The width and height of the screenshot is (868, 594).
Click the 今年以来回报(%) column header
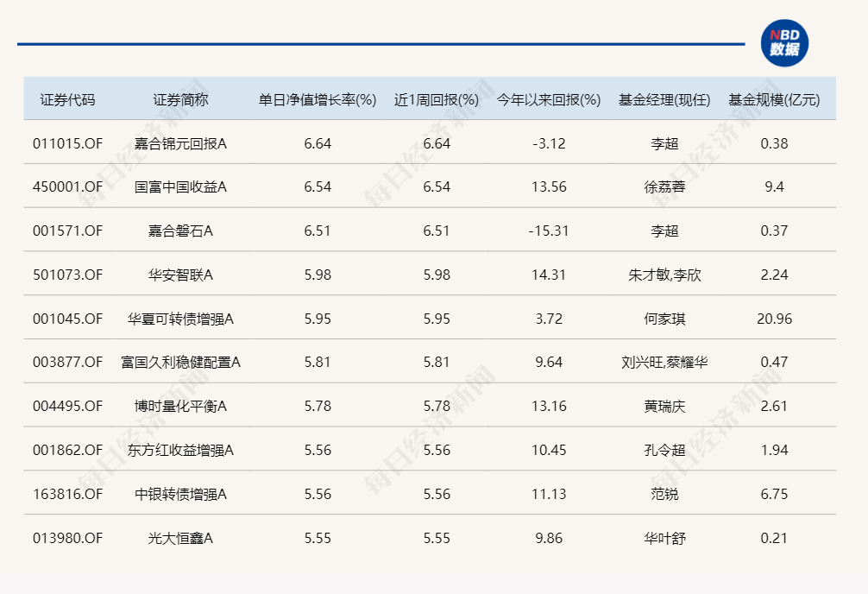click(x=549, y=100)
